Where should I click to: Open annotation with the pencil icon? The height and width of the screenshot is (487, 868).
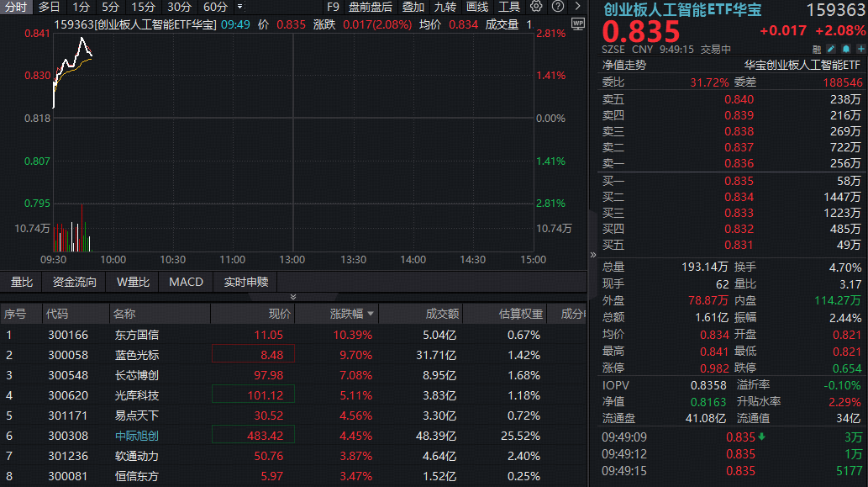click(831, 49)
